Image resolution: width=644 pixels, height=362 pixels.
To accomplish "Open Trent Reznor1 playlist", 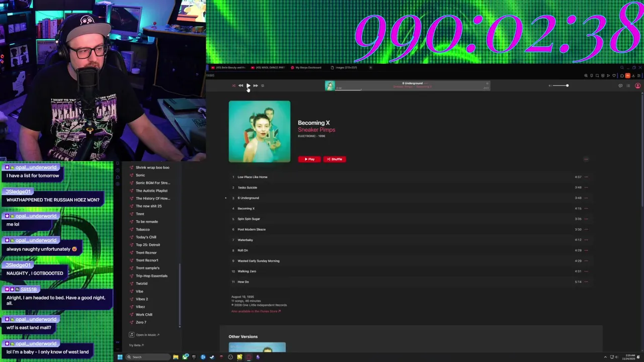I will pyautogui.click(x=147, y=260).
